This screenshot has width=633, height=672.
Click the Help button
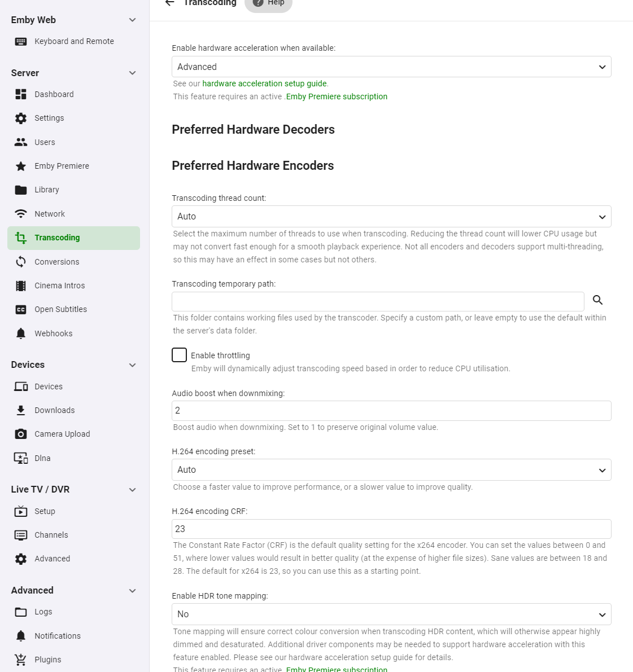tap(269, 3)
